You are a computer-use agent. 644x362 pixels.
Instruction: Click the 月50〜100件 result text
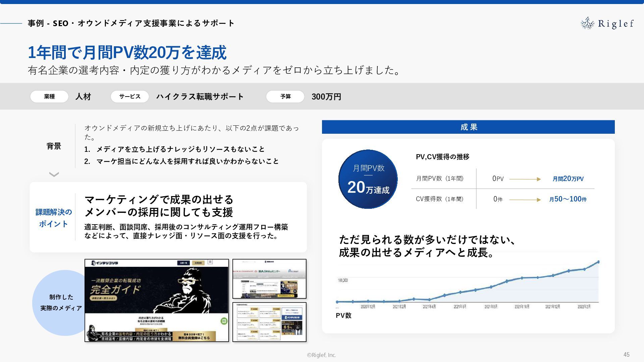[x=568, y=199]
